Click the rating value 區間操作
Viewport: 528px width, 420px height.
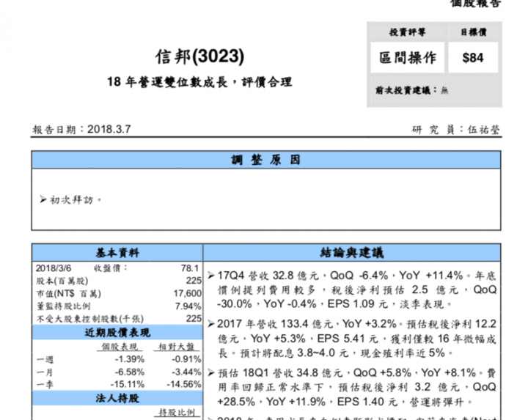[408, 58]
